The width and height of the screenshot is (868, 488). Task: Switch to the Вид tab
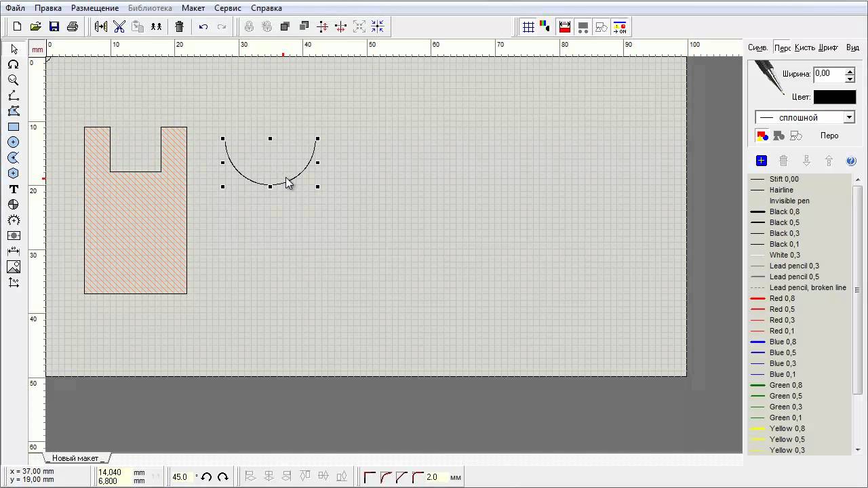[852, 47]
